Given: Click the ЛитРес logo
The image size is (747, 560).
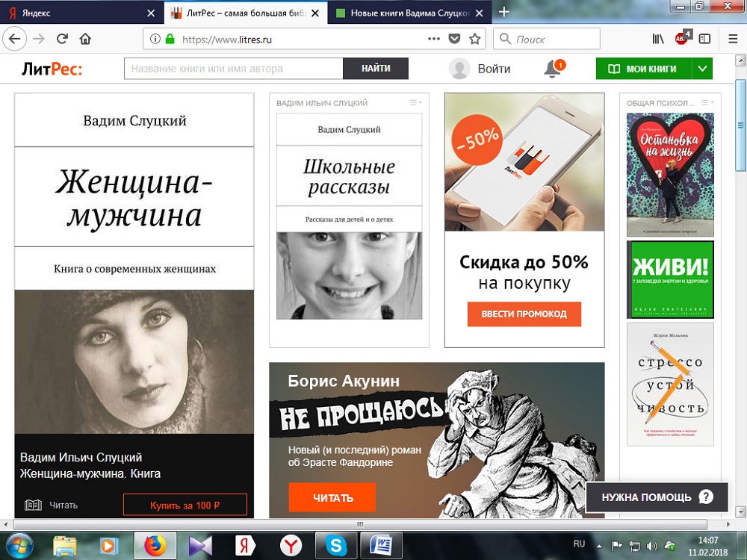Looking at the screenshot, I should [52, 69].
